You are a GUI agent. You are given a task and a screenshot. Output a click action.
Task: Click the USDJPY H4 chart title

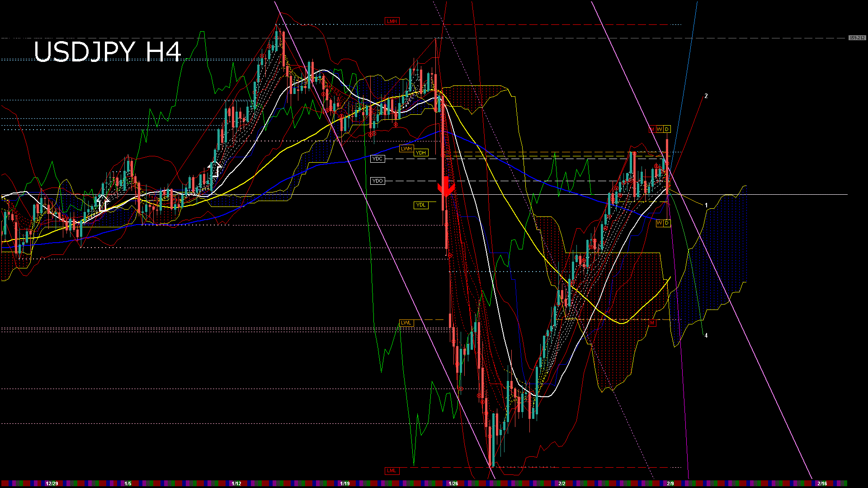coord(107,52)
